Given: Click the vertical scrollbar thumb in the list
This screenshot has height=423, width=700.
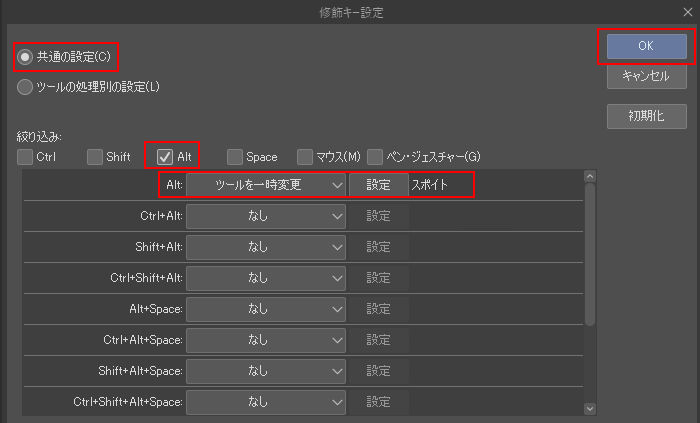Looking at the screenshot, I should 590,254.
